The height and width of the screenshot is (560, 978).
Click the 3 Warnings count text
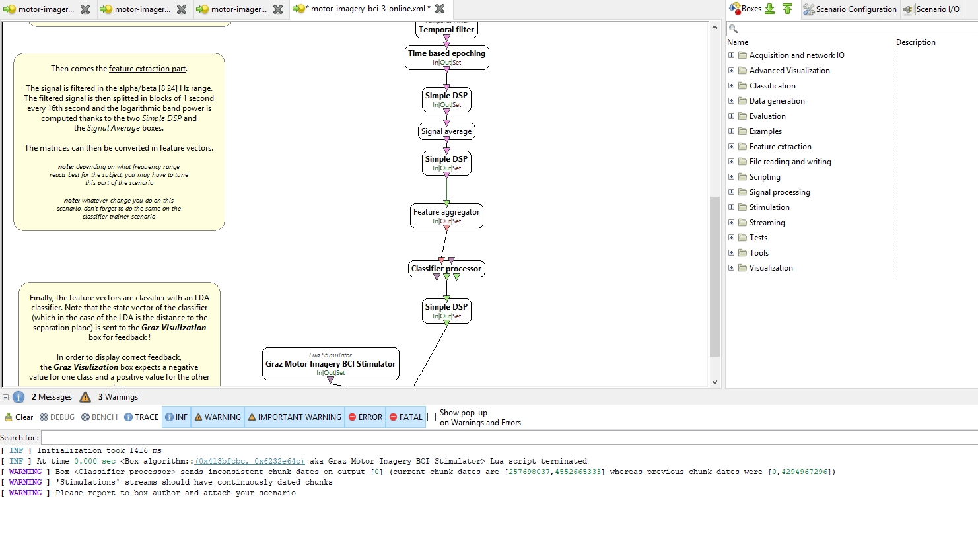tap(118, 397)
